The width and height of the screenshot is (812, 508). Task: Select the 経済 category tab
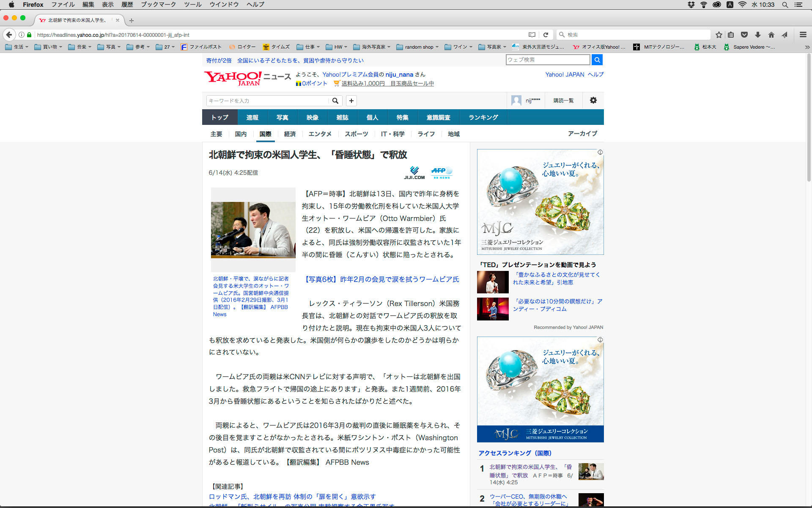290,134
